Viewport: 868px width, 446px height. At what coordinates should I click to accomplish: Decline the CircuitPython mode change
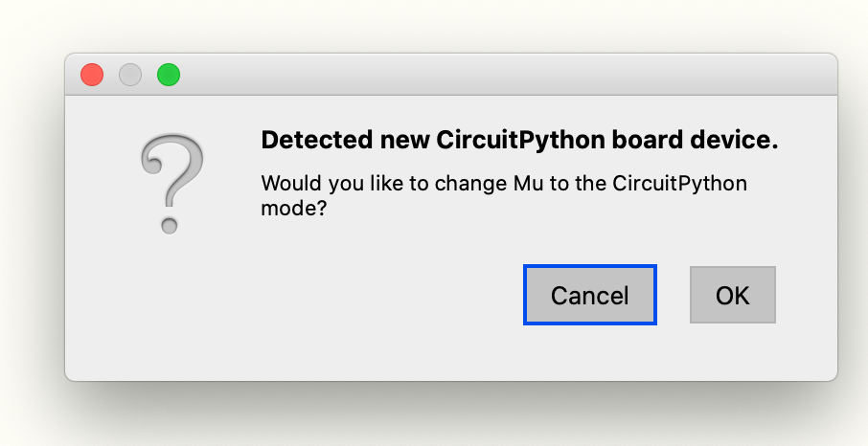coord(590,295)
